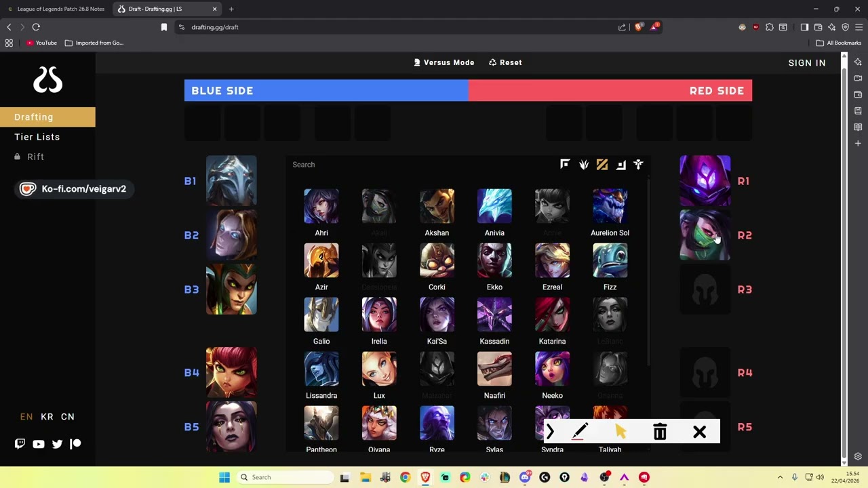Open the B5 blue side pick slot
The image size is (868, 488).
coord(231,426)
